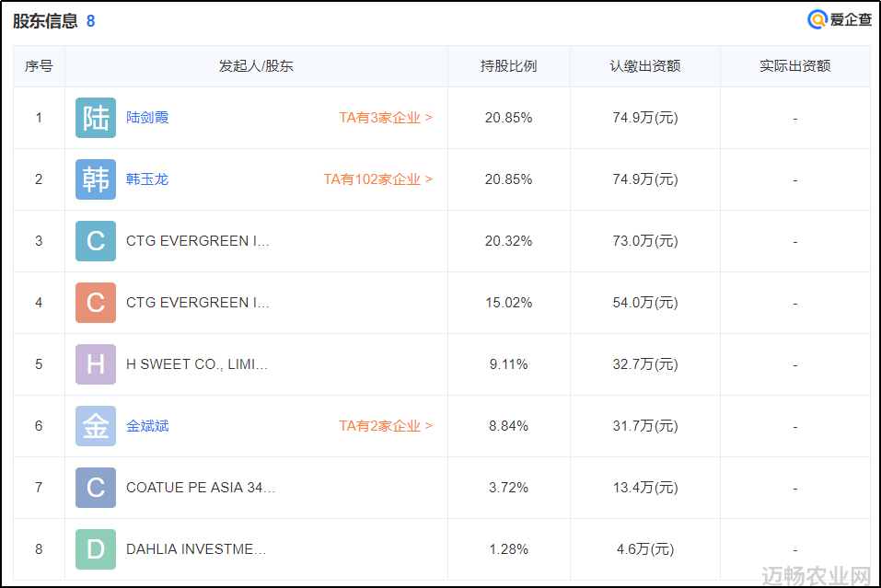Open the 爱企查 logo at top right
The width and height of the screenshot is (881, 588).
click(840, 19)
